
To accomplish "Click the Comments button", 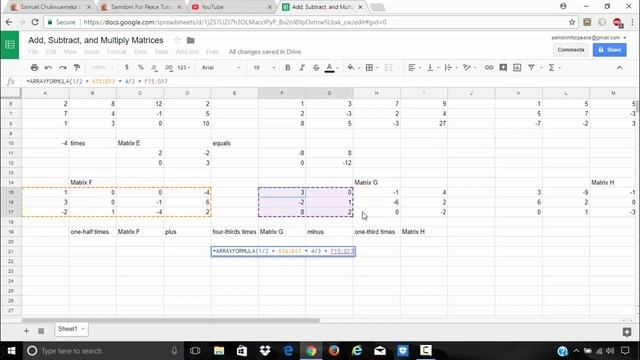I will 571,50.
